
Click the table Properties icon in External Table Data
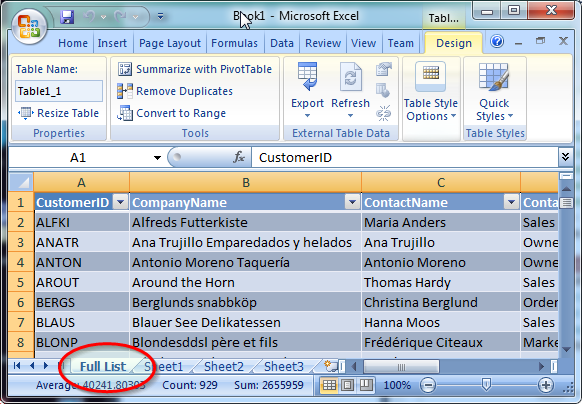point(384,69)
